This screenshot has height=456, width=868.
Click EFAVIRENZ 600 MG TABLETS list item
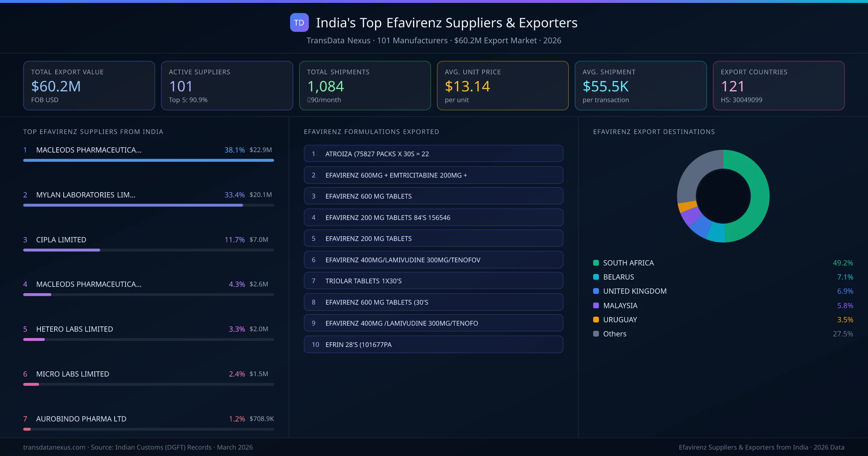tap(433, 196)
